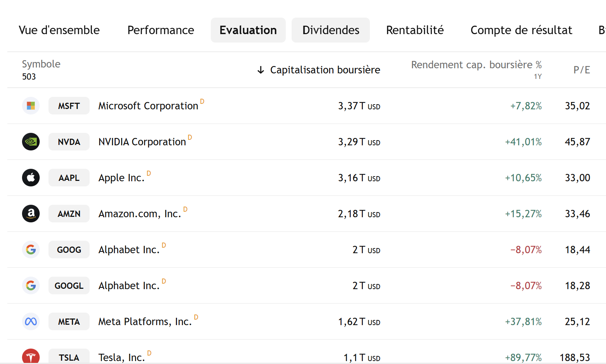Click the NVIDIA logo icon
606x364 pixels.
pos(31,142)
